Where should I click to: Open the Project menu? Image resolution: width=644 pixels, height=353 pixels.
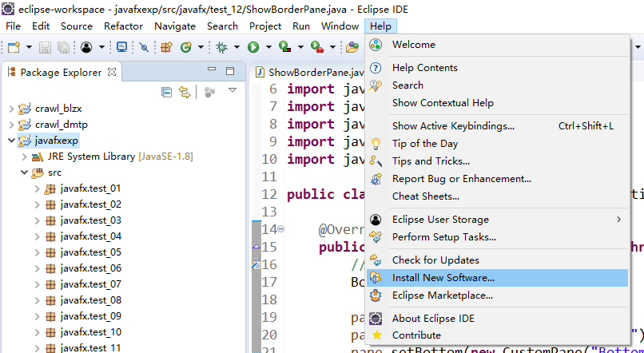[265, 26]
